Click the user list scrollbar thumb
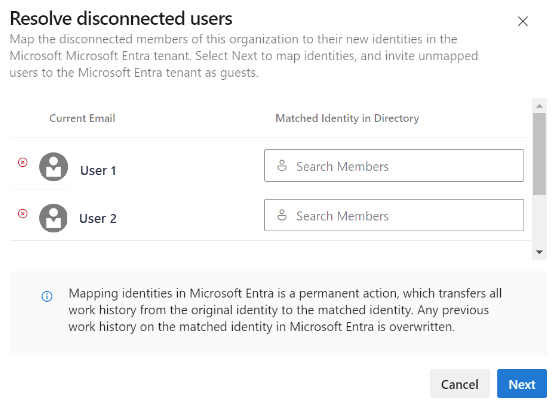The height and width of the screenshot is (405, 554). point(539,154)
